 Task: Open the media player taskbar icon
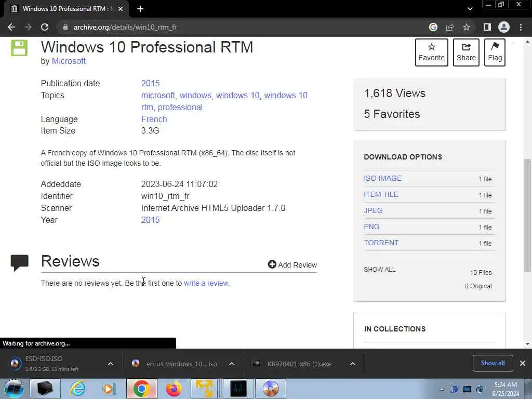pyautogui.click(x=109, y=389)
